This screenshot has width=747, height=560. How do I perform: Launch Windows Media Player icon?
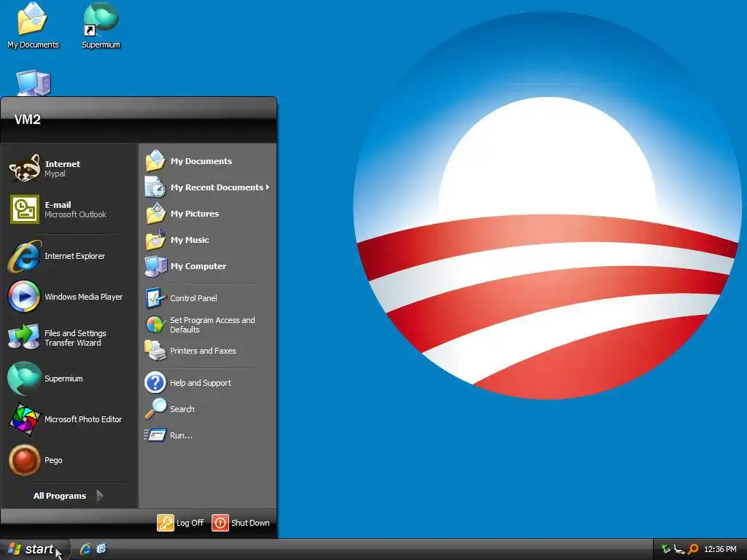[x=24, y=297]
